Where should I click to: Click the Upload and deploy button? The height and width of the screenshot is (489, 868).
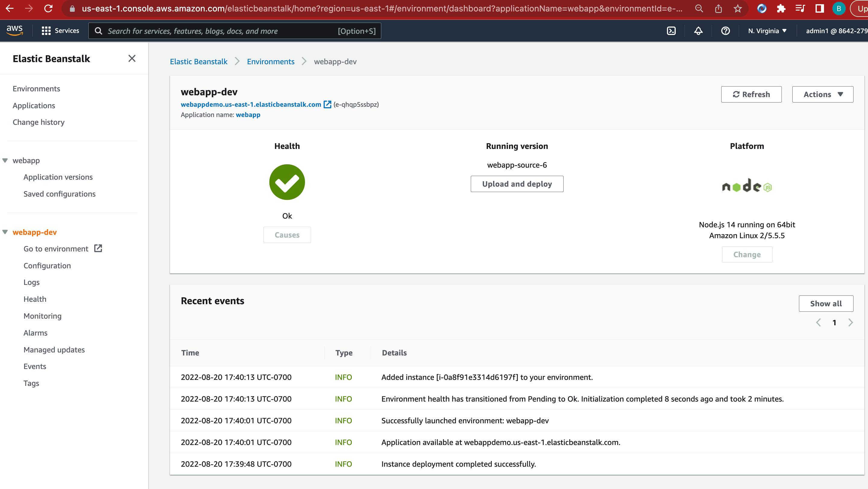[x=517, y=184]
